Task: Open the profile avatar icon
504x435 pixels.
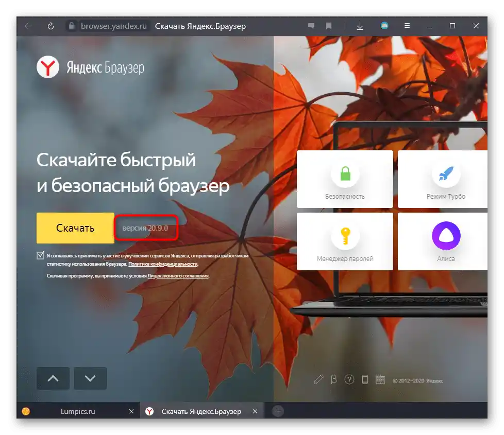Action: pyautogui.click(x=384, y=26)
